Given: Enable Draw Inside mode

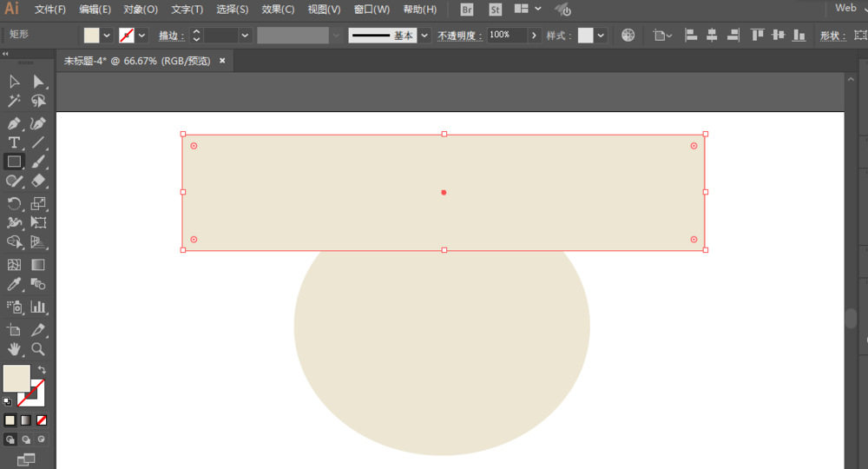Looking at the screenshot, I should pyautogui.click(x=42, y=439).
